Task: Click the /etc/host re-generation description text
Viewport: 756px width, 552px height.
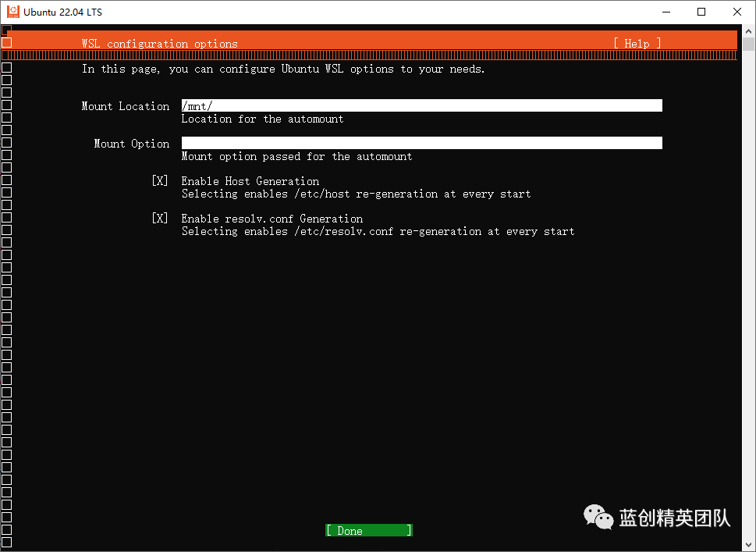Action: point(356,194)
